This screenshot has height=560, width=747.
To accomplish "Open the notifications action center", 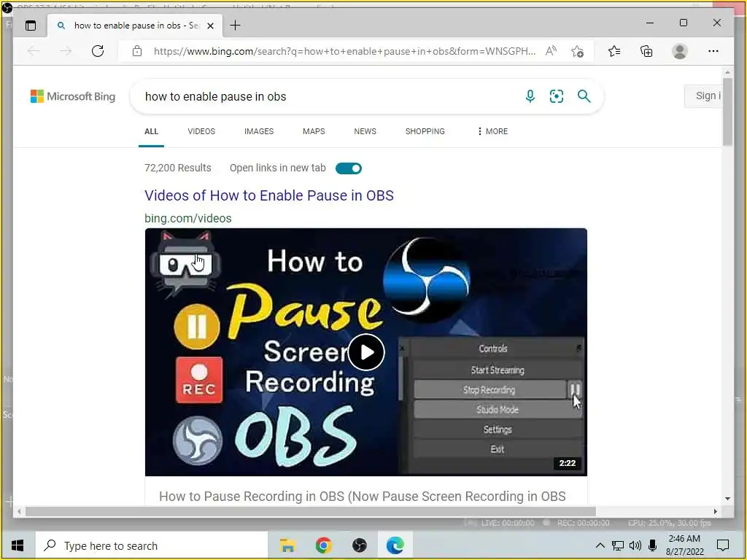I will click(x=723, y=545).
